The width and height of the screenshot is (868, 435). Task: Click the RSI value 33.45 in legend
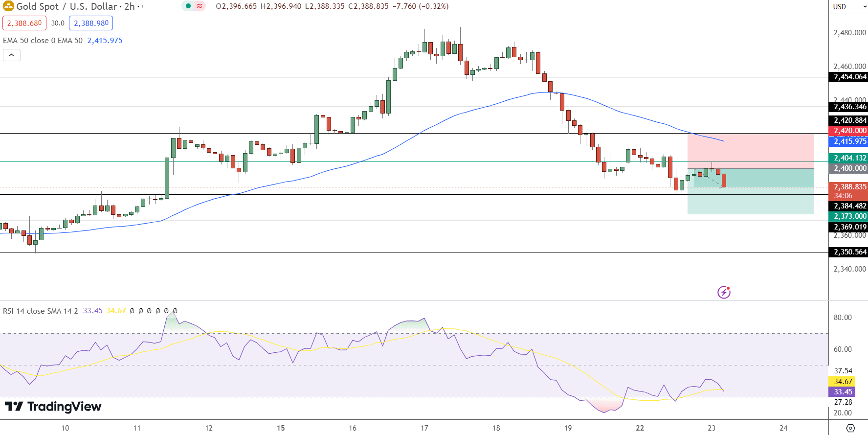point(93,311)
